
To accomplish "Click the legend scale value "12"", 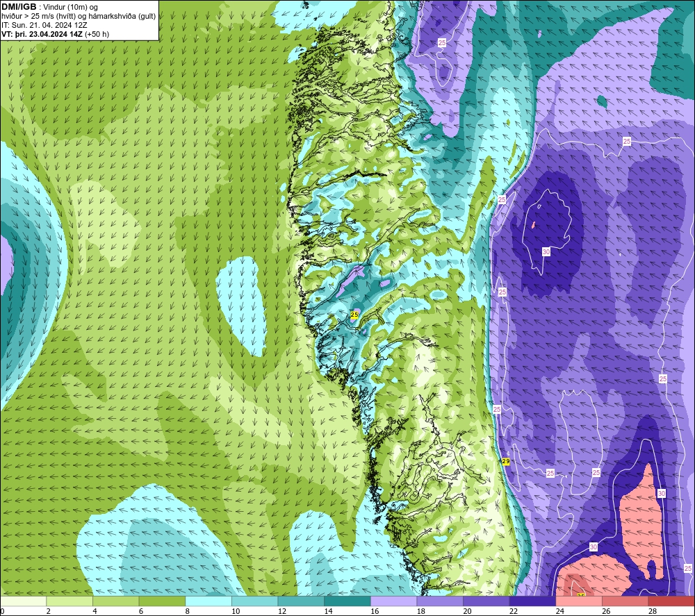I will click(282, 611).
